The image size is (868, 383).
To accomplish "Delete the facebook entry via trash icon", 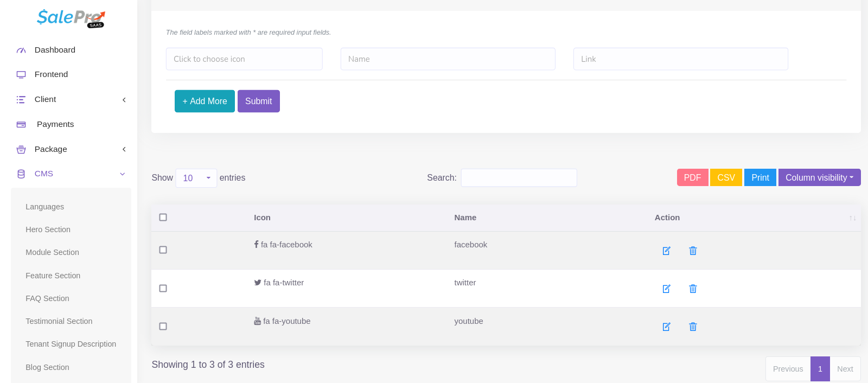I will [693, 251].
